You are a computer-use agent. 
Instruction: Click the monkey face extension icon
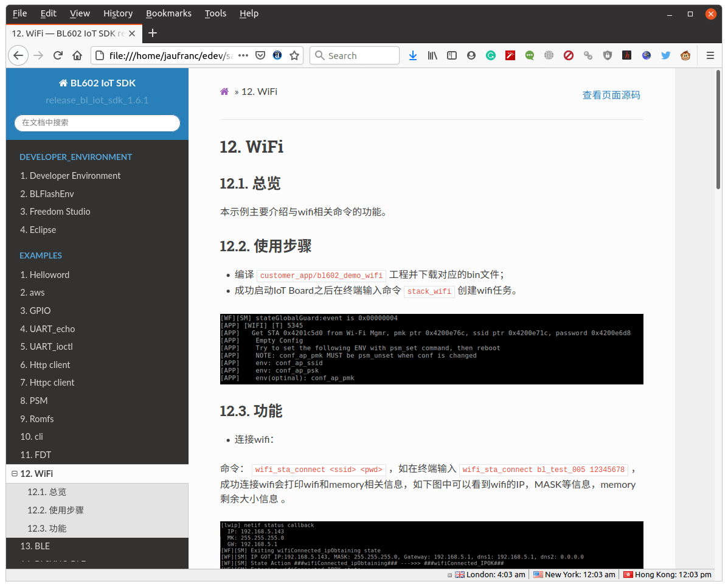click(685, 56)
